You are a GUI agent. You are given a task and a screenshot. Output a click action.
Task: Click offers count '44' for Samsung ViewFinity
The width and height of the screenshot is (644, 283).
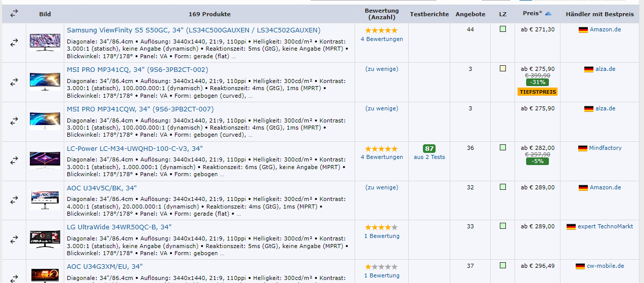[x=470, y=30]
